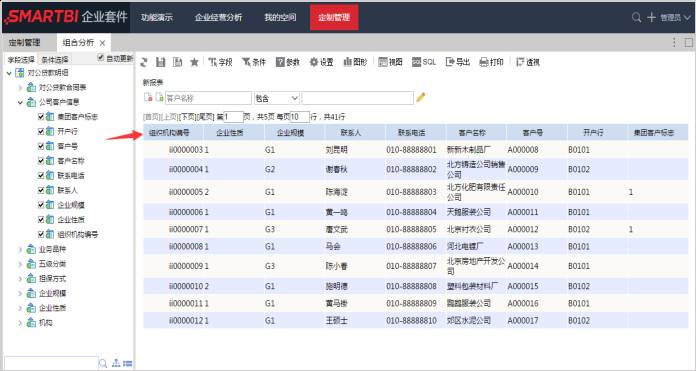Click the save disk icon

tap(161, 63)
